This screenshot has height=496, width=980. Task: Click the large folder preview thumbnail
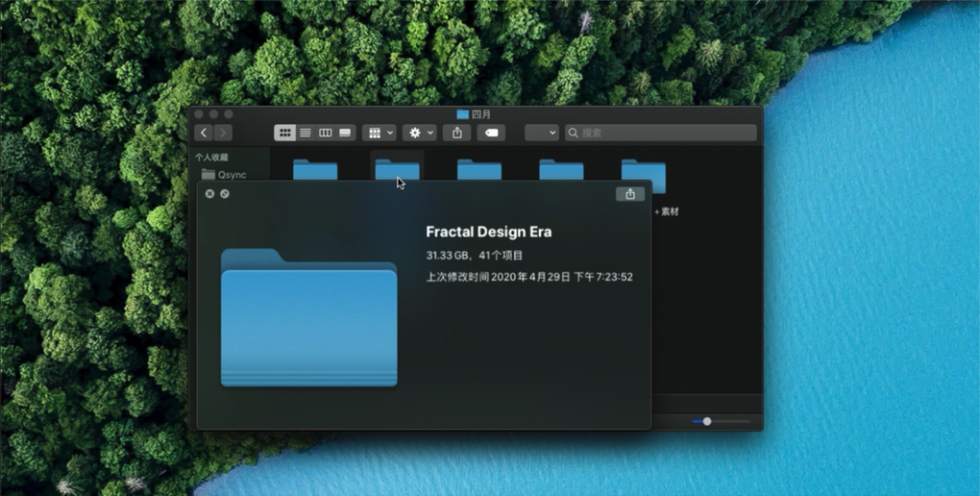pyautogui.click(x=309, y=317)
